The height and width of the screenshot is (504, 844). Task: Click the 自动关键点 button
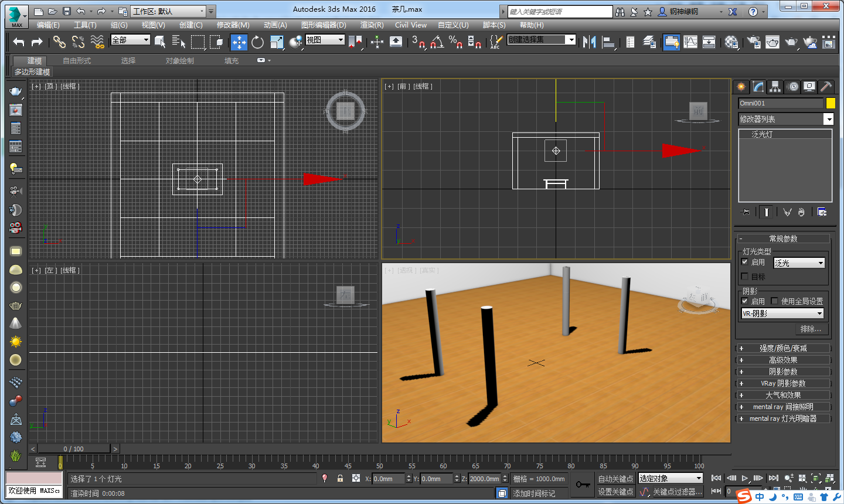click(615, 479)
